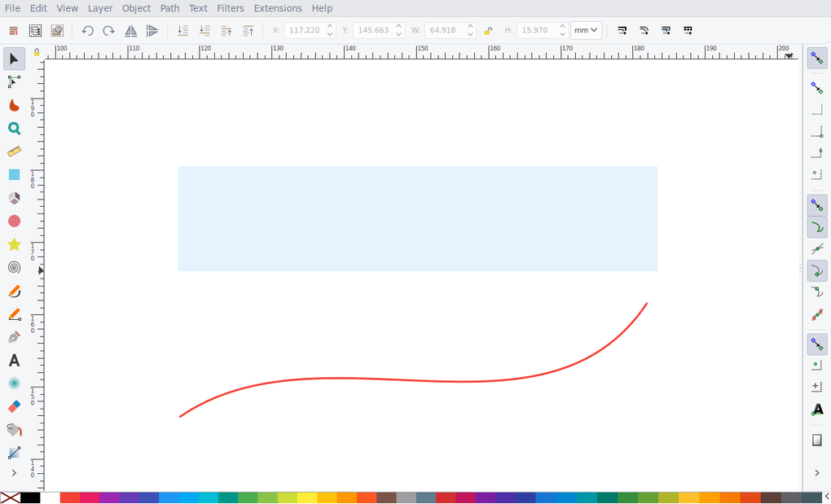
Task: Pick the Rectangle tool
Action: (13, 174)
